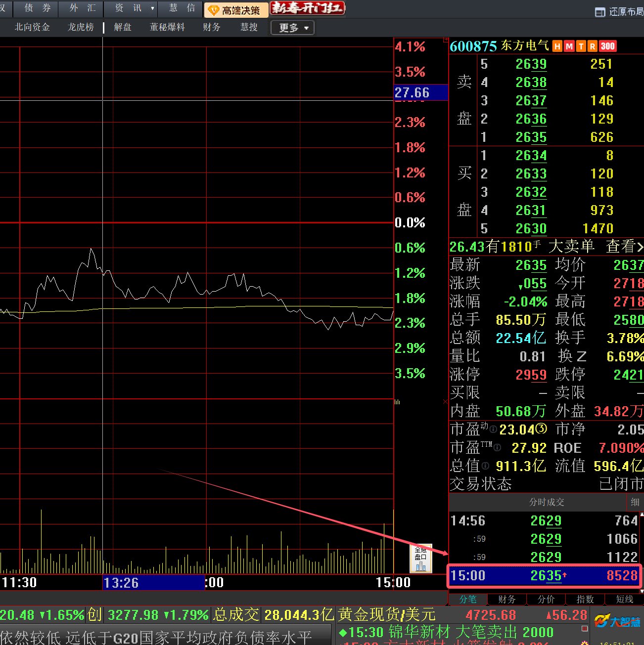Viewport: 644px width, 645px height.
Task: Click the 涨停 price 2959
Action: coord(531,375)
